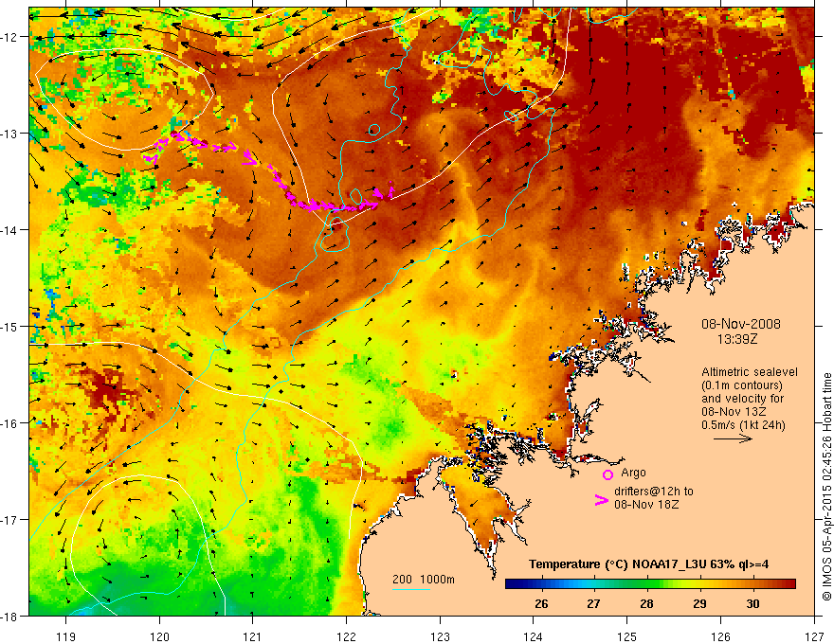Click the 29 tick label on color bar

[699, 603]
